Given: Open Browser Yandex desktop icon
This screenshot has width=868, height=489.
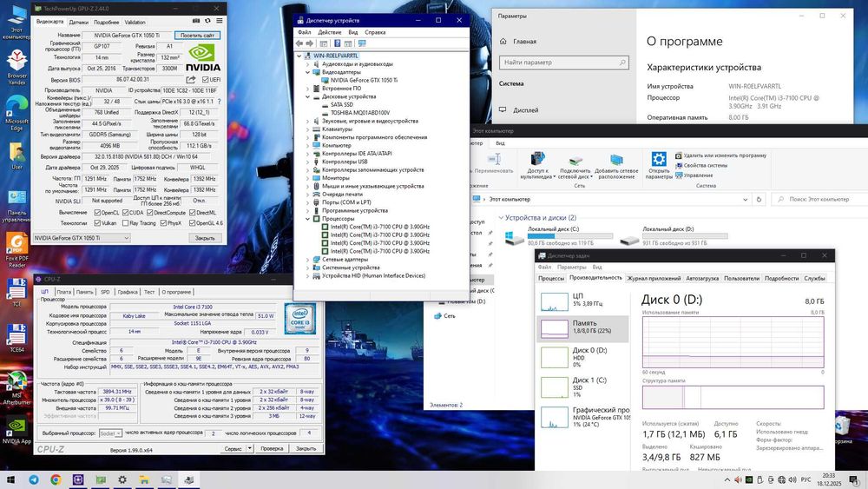Looking at the screenshot, I should (16, 67).
